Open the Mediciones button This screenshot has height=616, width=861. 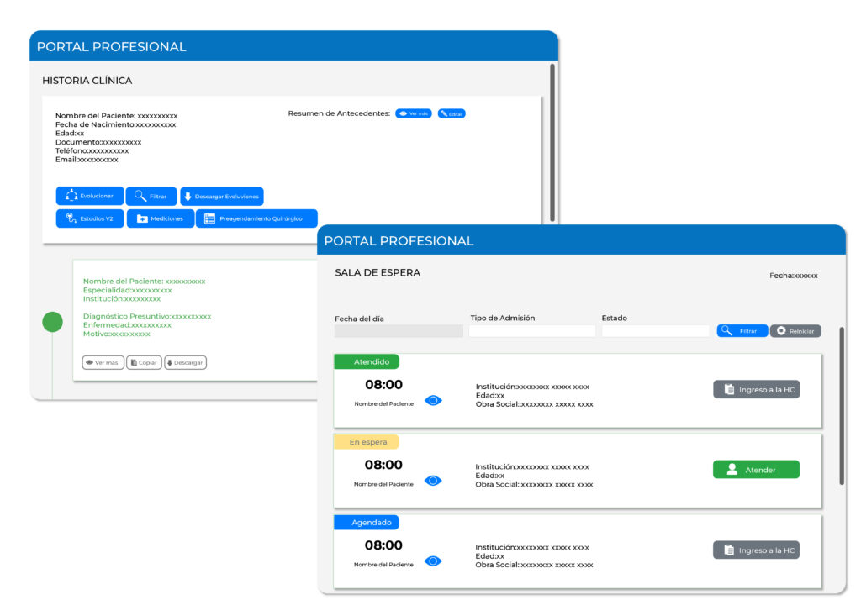tap(161, 218)
